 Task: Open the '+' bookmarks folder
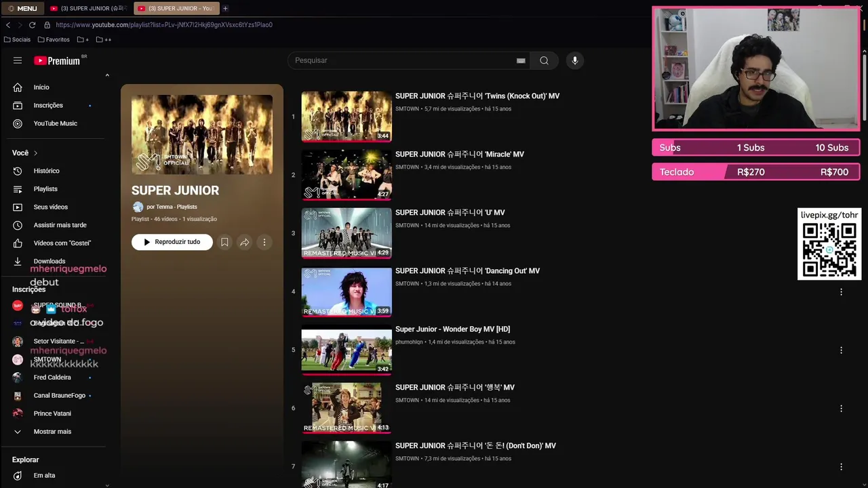pyautogui.click(x=83, y=39)
